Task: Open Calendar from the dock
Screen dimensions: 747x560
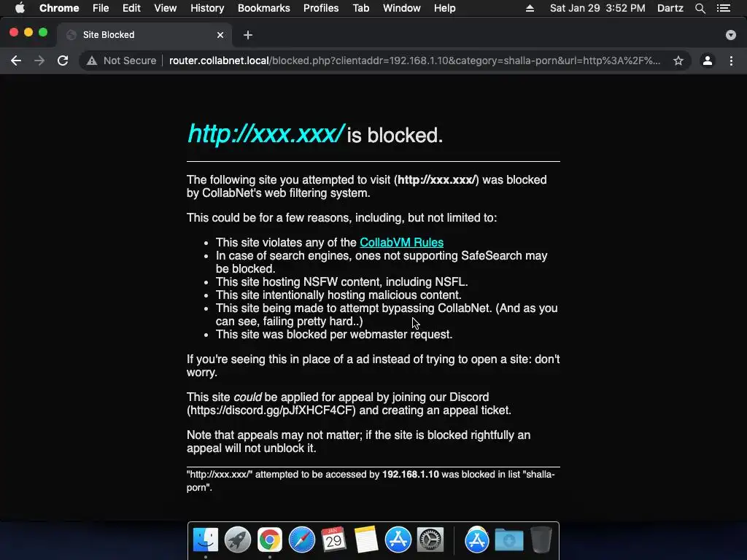Action: tap(333, 540)
